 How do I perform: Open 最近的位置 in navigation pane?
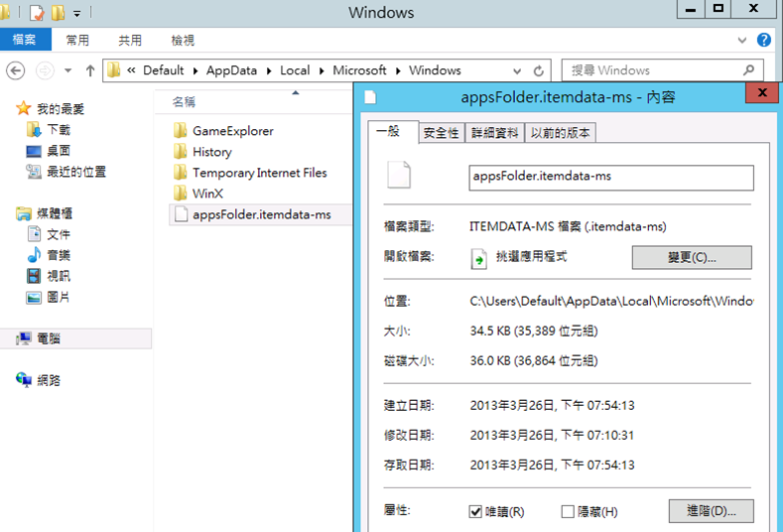click(65, 172)
